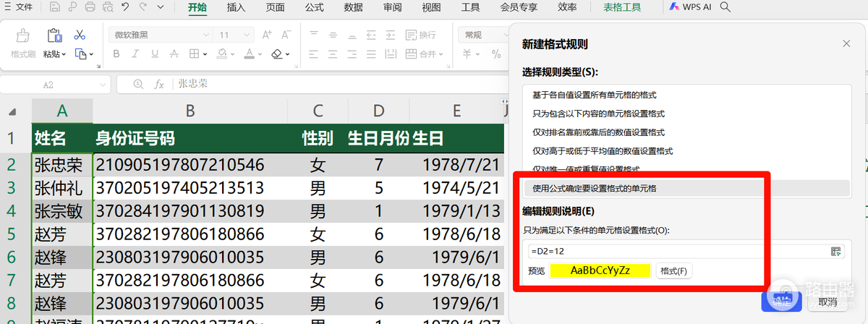Click the Format Painter (格式刷) tool
This screenshot has height=324, width=868.
pos(23,43)
